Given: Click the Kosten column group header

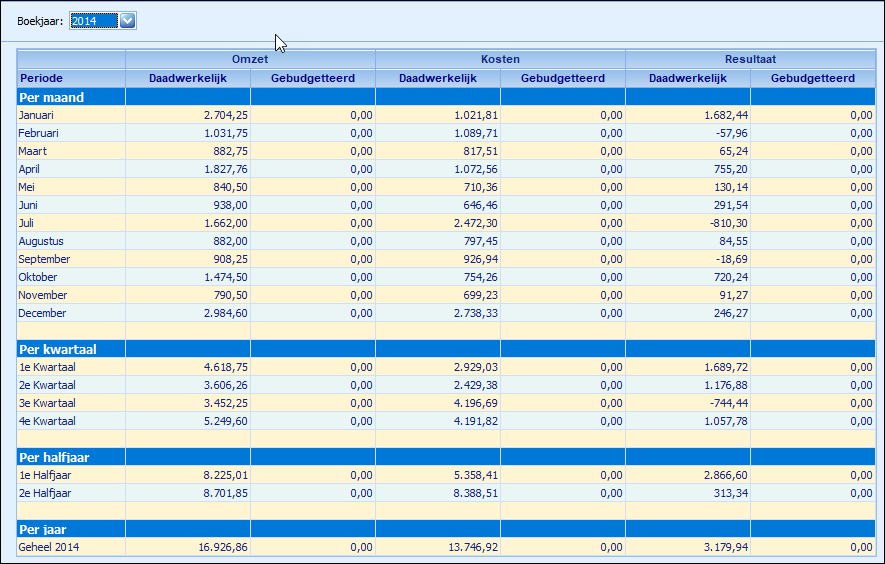Looking at the screenshot, I should click(500, 59).
